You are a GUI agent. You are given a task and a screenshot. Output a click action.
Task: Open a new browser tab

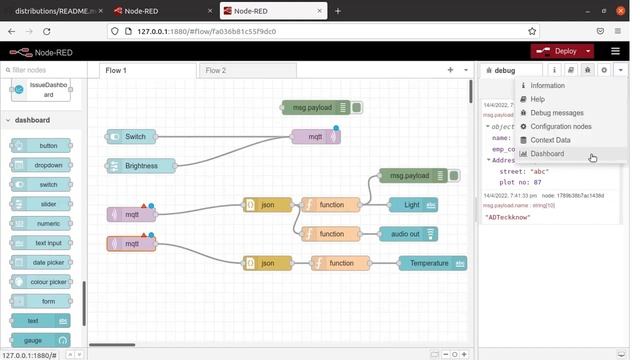coord(338,11)
